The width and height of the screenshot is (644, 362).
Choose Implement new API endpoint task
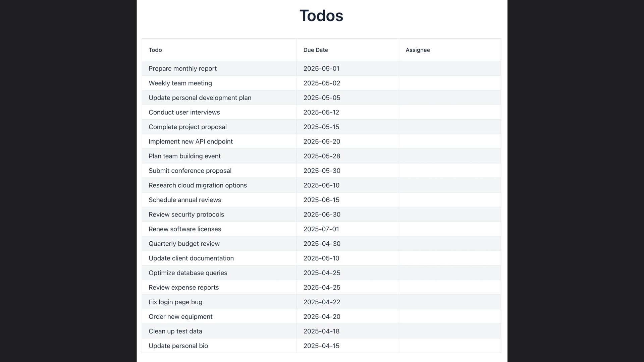pos(191,141)
